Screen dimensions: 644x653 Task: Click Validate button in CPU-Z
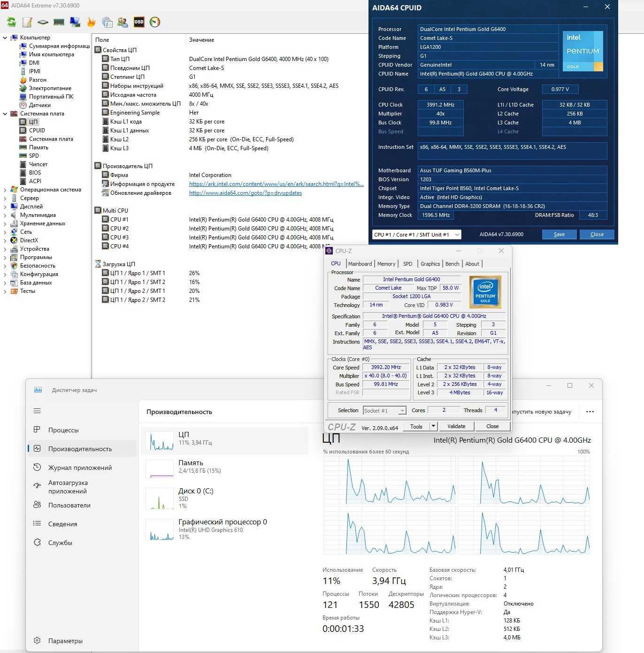point(456,426)
